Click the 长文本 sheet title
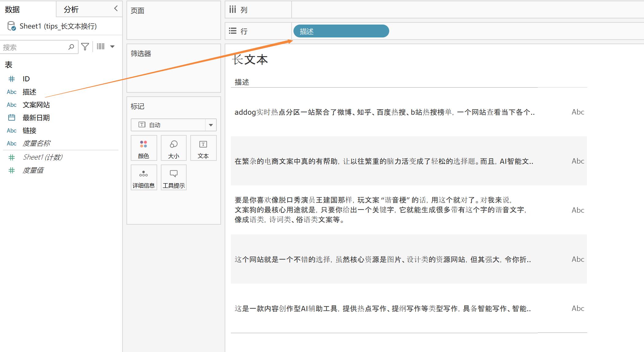Screen dimensions: 644x352 [x=250, y=60]
